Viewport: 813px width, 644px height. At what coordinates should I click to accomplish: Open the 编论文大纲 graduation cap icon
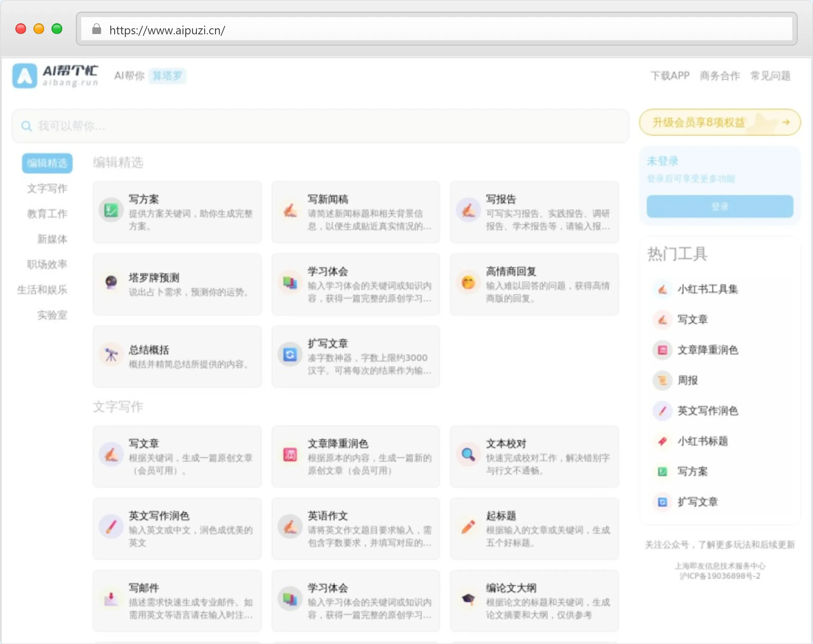click(x=468, y=599)
